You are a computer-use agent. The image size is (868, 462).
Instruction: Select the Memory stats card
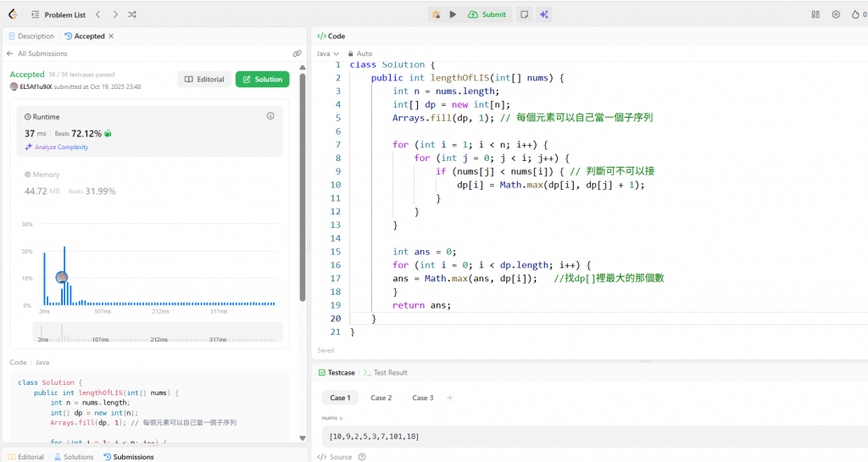click(x=149, y=183)
